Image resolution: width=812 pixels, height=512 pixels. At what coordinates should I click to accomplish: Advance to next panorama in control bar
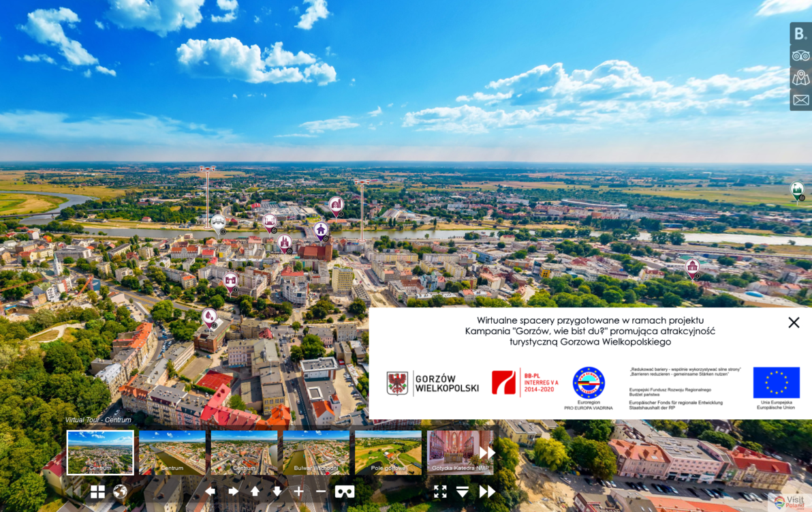(487, 492)
